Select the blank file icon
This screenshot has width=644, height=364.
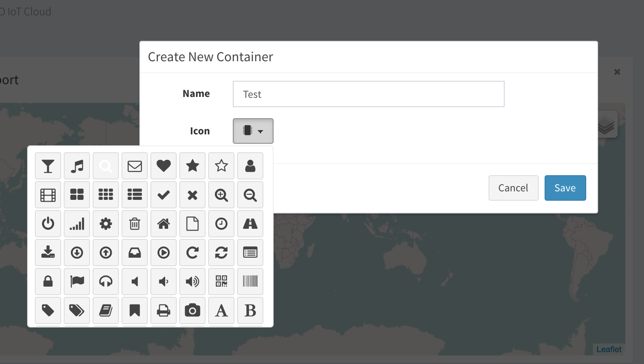pyautogui.click(x=192, y=224)
